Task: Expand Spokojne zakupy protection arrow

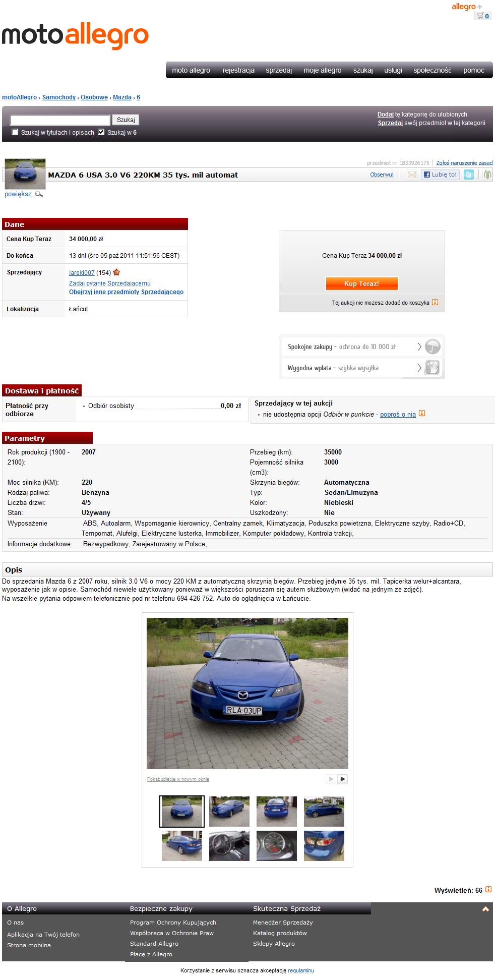Action: [419, 347]
